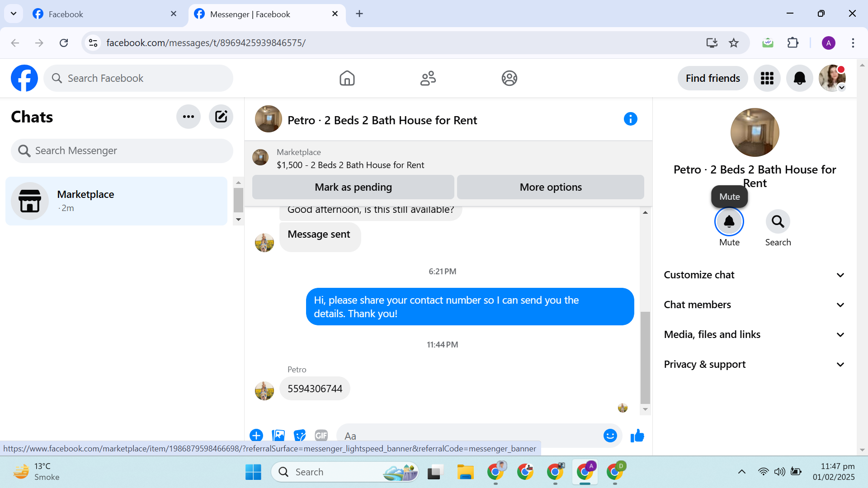This screenshot has width=868, height=488.
Task: Expand the Media, files and links section
Action: click(x=754, y=334)
